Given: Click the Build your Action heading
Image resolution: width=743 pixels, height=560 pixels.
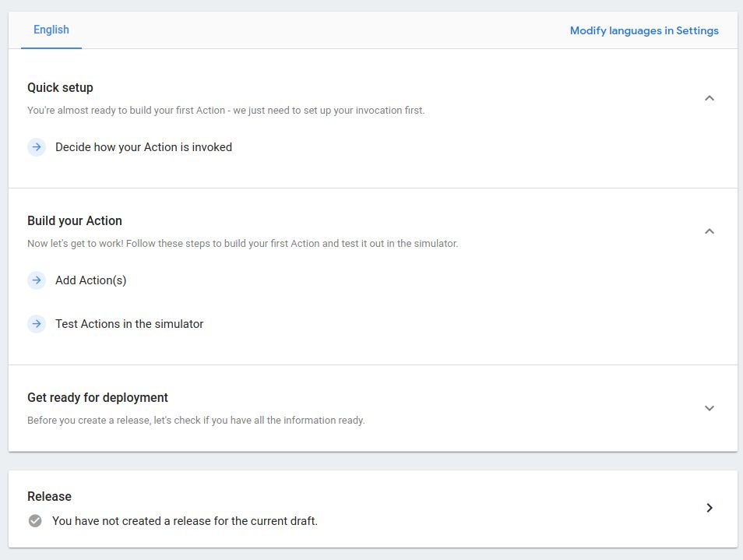Looking at the screenshot, I should (75, 220).
